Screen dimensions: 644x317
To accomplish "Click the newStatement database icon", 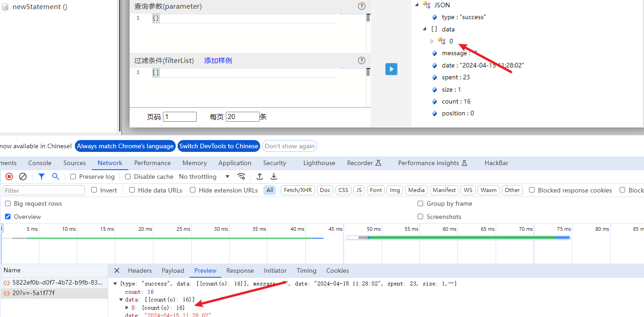I will pos(5,7).
